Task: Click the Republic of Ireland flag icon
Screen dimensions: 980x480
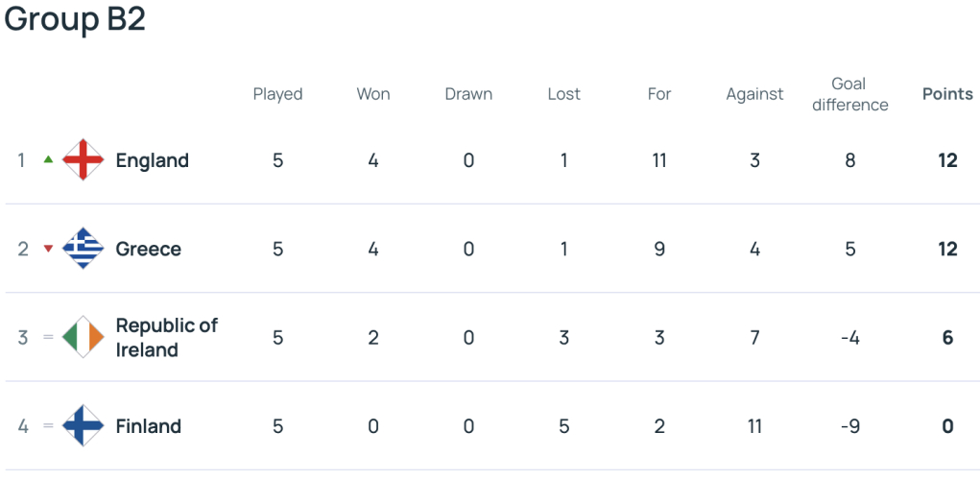Action: pos(84,338)
